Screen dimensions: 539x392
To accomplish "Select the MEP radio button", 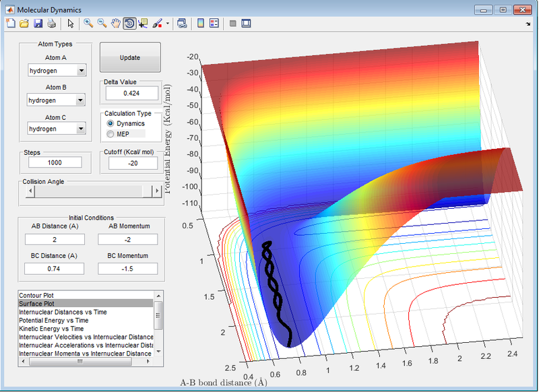I will click(110, 134).
